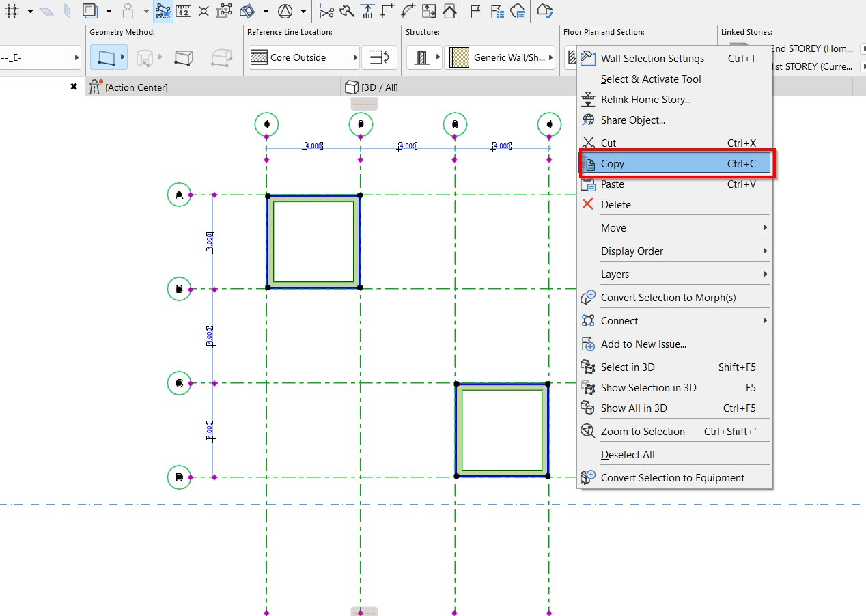Close the floor plan tab with X

[x=74, y=87]
